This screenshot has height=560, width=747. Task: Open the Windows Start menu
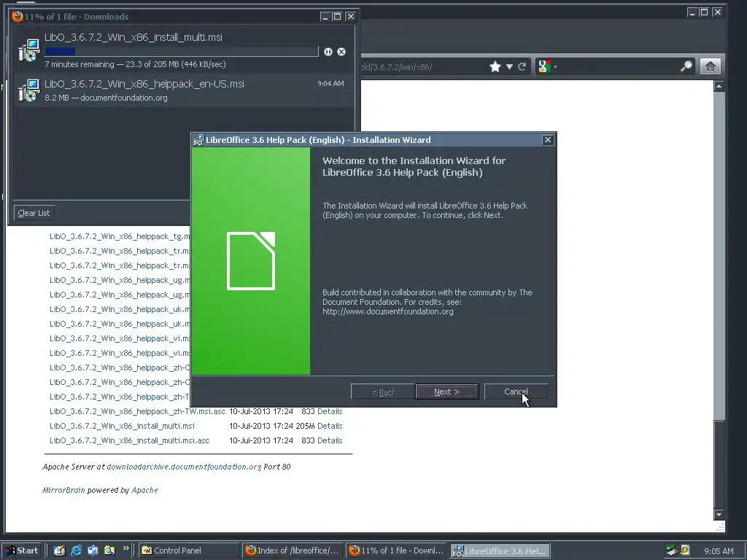pyautogui.click(x=21, y=551)
